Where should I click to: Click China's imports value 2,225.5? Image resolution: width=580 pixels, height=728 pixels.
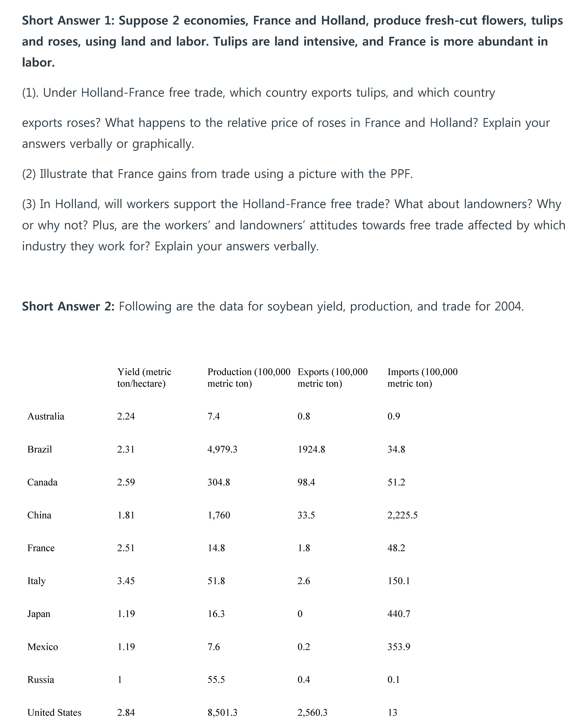click(x=402, y=515)
